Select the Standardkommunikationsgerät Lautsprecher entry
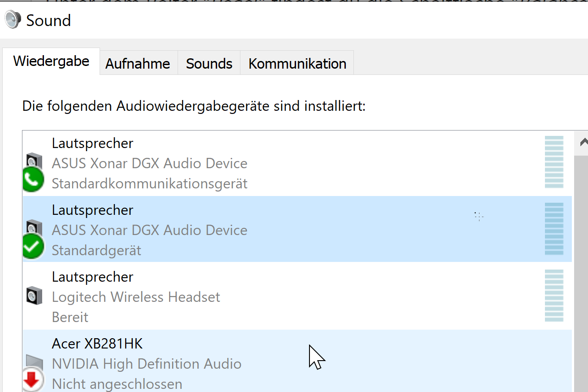The image size is (588, 392). coord(269,163)
